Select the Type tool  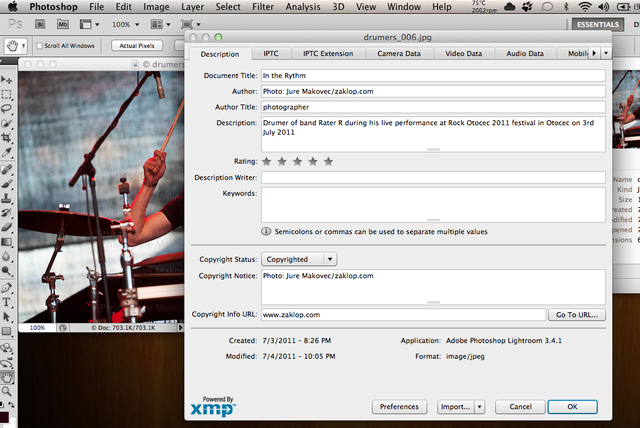pyautogui.click(x=6, y=302)
